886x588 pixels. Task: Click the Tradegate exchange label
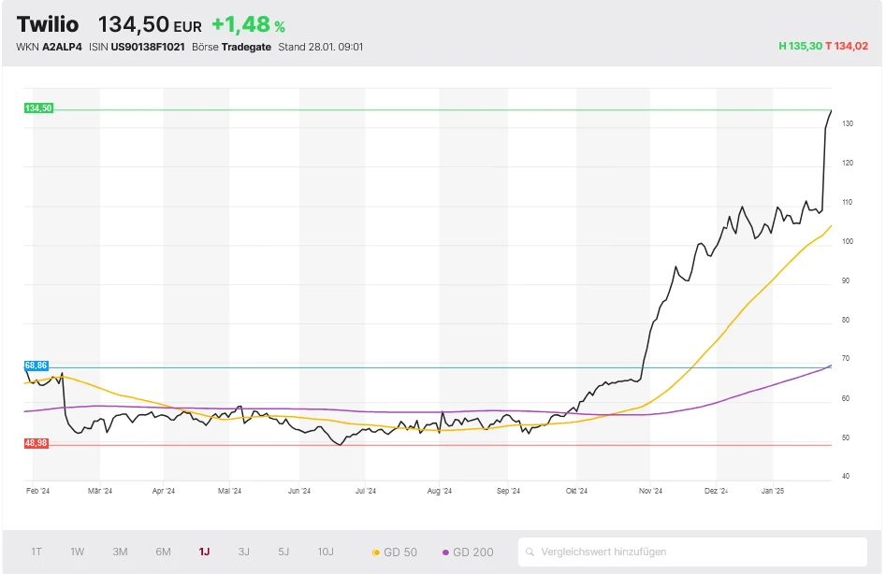click(246, 47)
